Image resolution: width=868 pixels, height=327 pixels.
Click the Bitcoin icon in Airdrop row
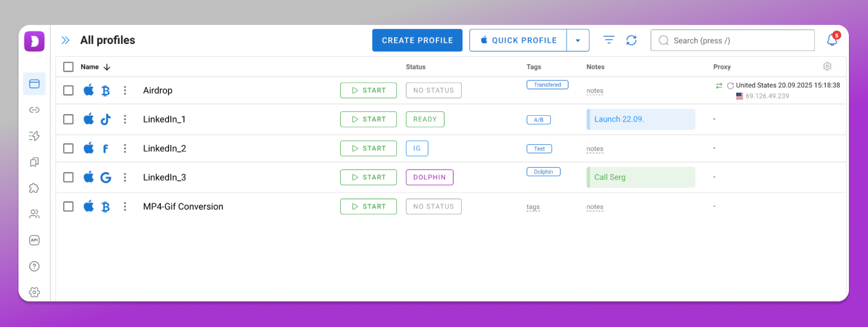[x=106, y=90]
